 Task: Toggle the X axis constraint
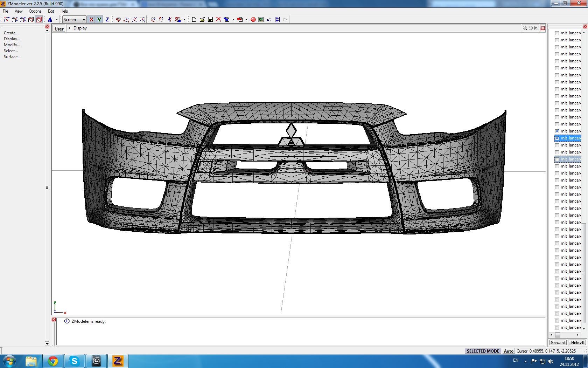click(x=91, y=19)
